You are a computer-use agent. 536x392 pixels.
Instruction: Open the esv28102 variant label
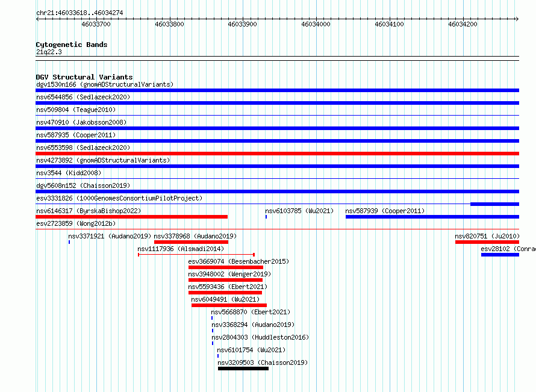pos(508,249)
